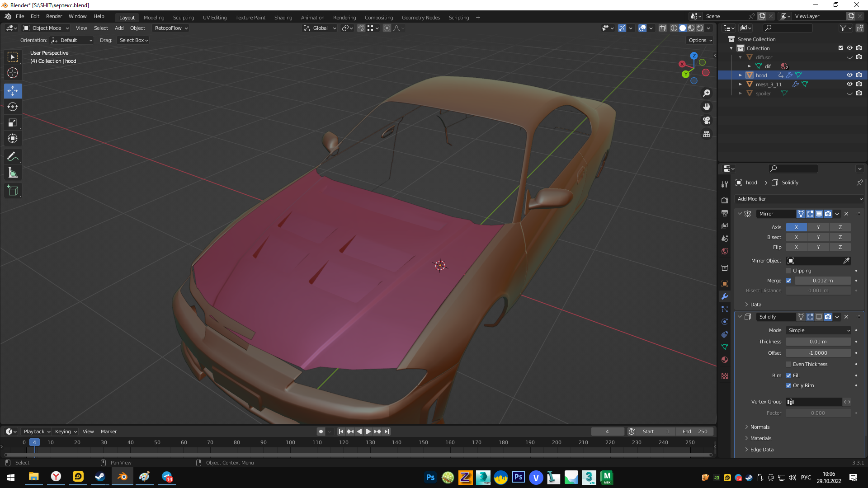Screen dimensions: 868x488
Task: Switch to the Sculpting workspace tab
Action: pos(184,18)
